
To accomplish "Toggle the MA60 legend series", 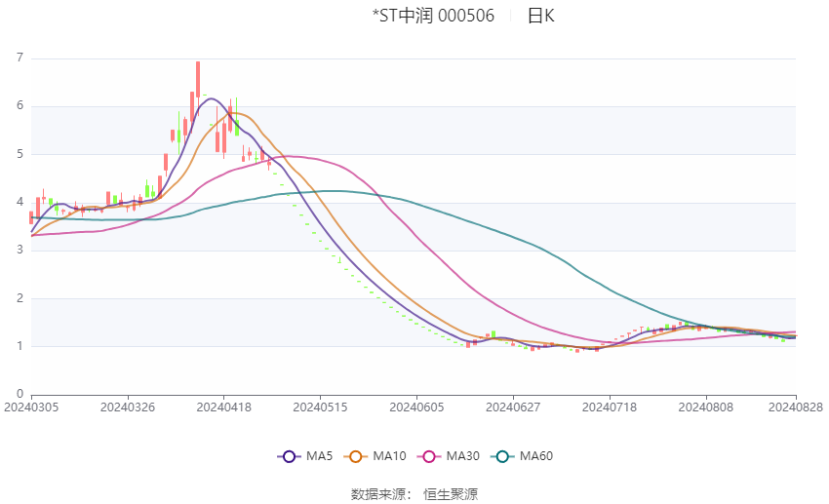I will point(522,456).
